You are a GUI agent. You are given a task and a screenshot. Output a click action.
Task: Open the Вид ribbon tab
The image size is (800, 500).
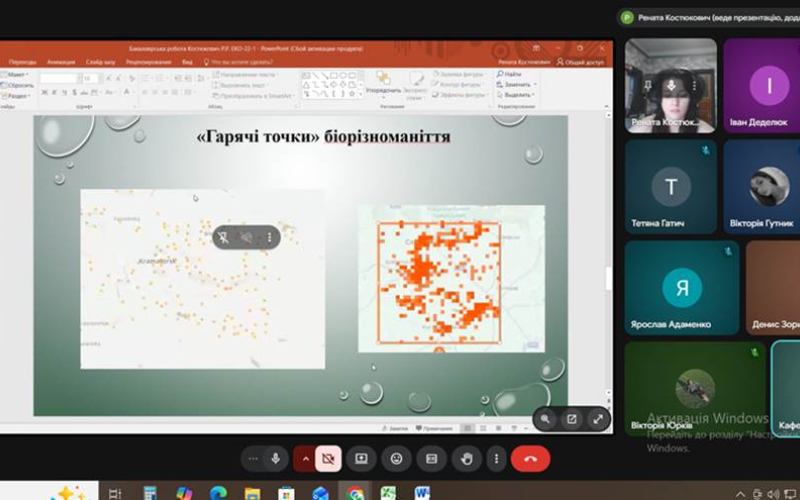click(187, 62)
